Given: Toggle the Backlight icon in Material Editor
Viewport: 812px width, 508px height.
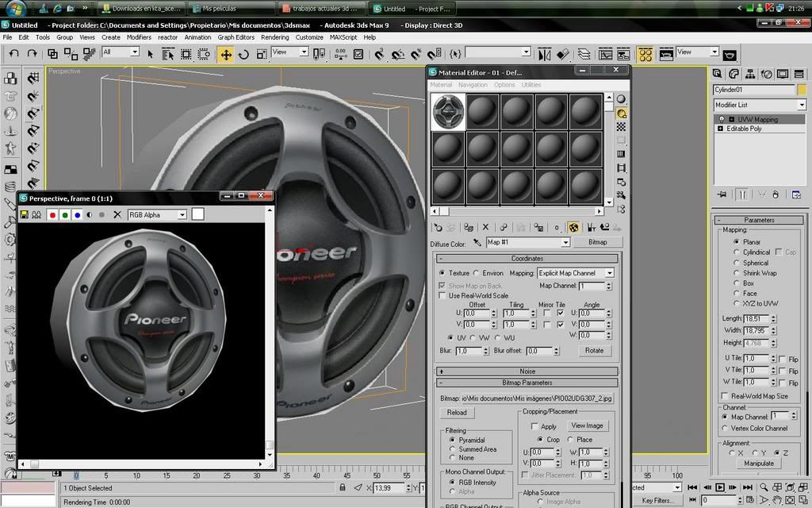Looking at the screenshot, I should click(621, 113).
